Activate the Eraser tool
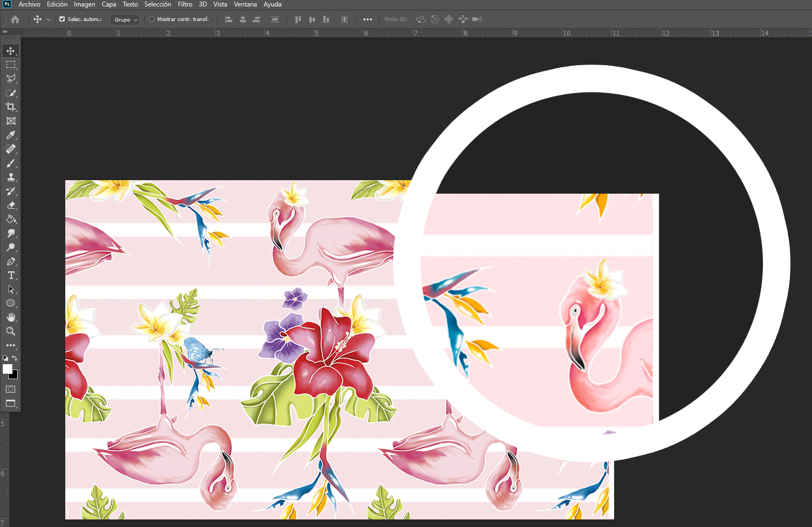This screenshot has height=527, width=812. click(x=10, y=206)
